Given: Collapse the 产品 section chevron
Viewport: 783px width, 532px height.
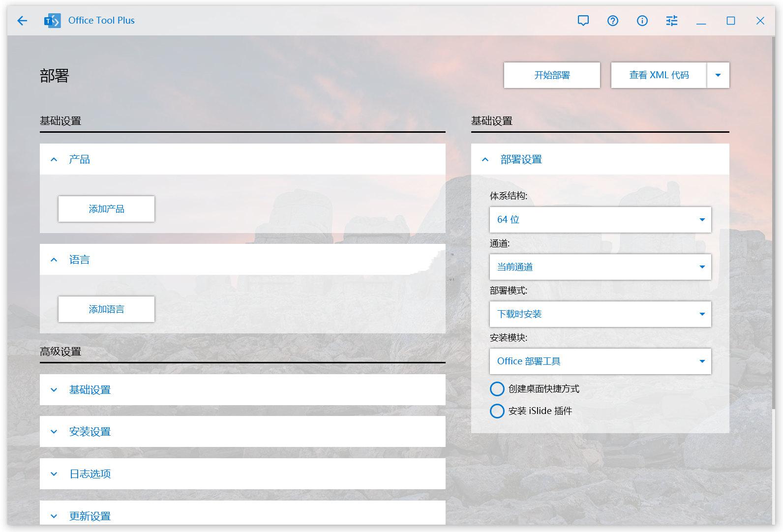Looking at the screenshot, I should point(54,159).
